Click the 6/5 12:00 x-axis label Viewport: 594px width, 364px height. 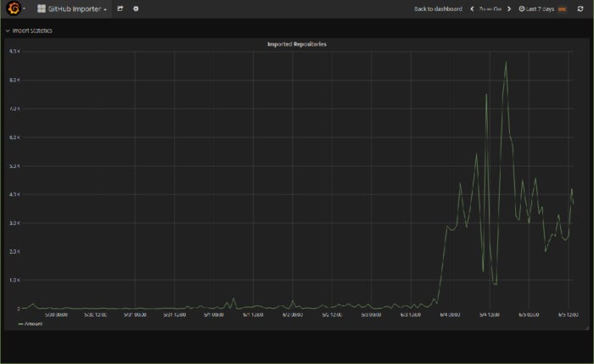(568, 315)
